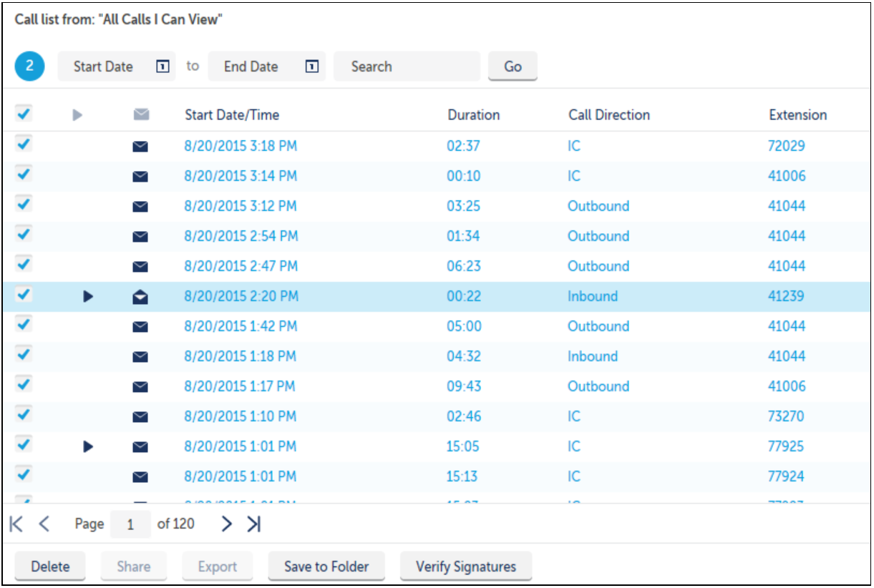Screen dimensions: 874x588
Task: Click extension 73270
Action: click(x=787, y=416)
